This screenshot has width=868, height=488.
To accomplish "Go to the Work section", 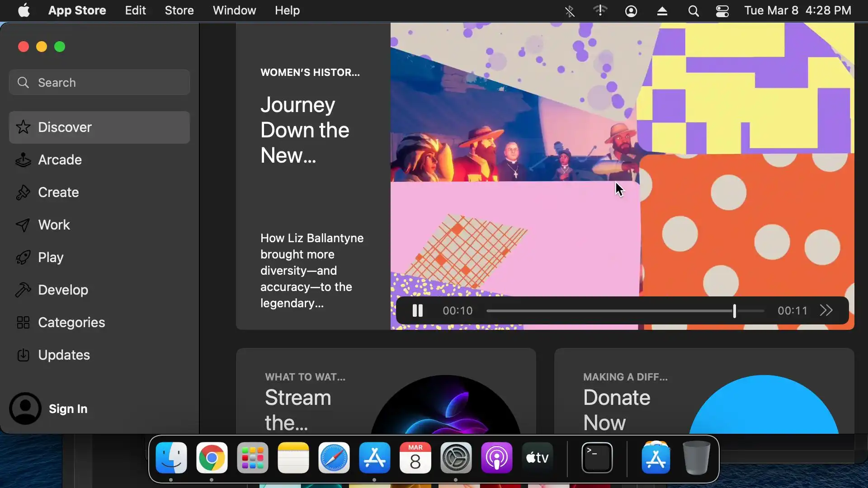I will coord(54,225).
